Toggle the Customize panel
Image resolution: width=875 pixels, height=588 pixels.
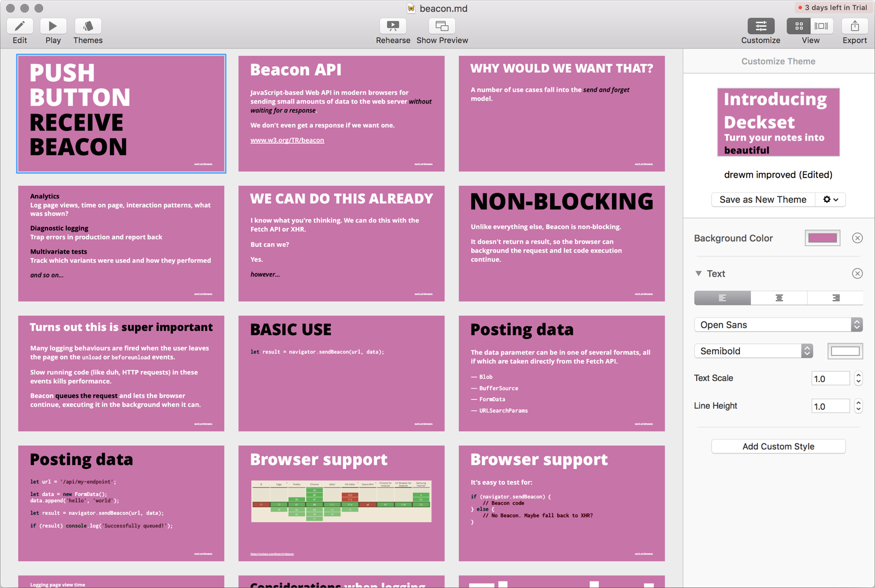tap(761, 26)
